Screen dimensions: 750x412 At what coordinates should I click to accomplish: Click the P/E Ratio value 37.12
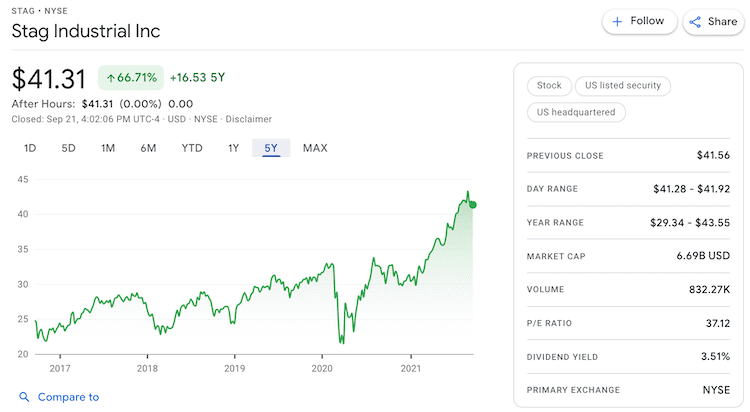coord(718,323)
